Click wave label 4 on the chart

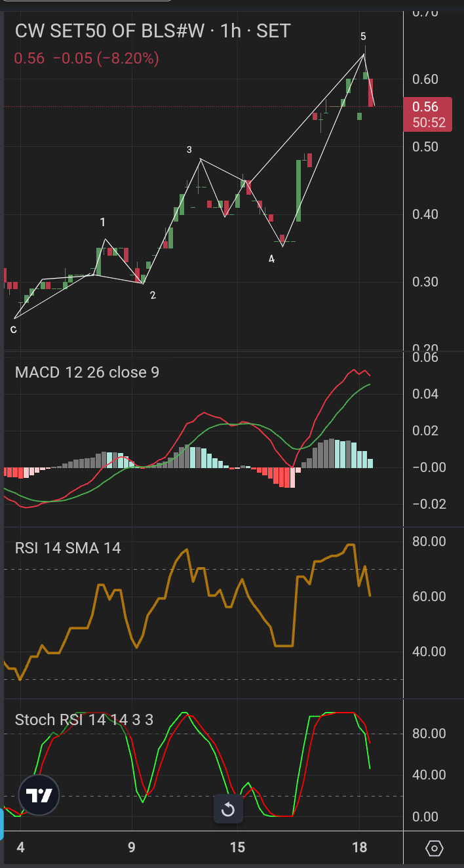[271, 259]
